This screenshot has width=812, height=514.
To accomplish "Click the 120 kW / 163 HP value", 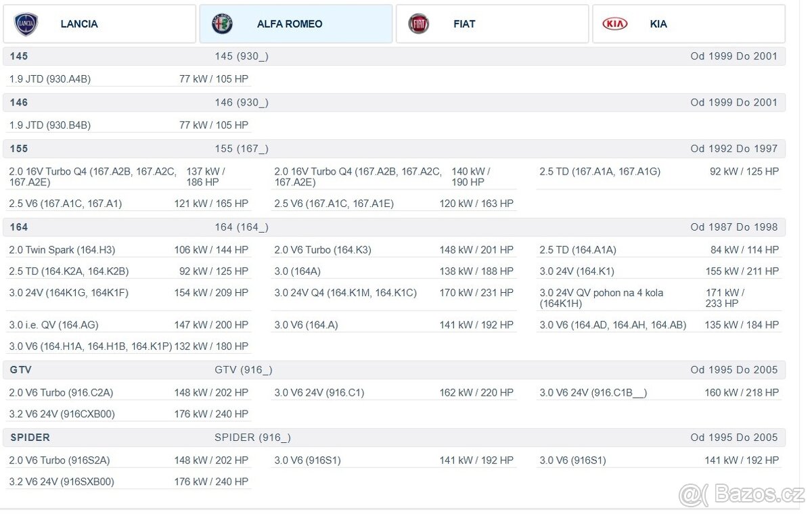I will click(x=476, y=204).
